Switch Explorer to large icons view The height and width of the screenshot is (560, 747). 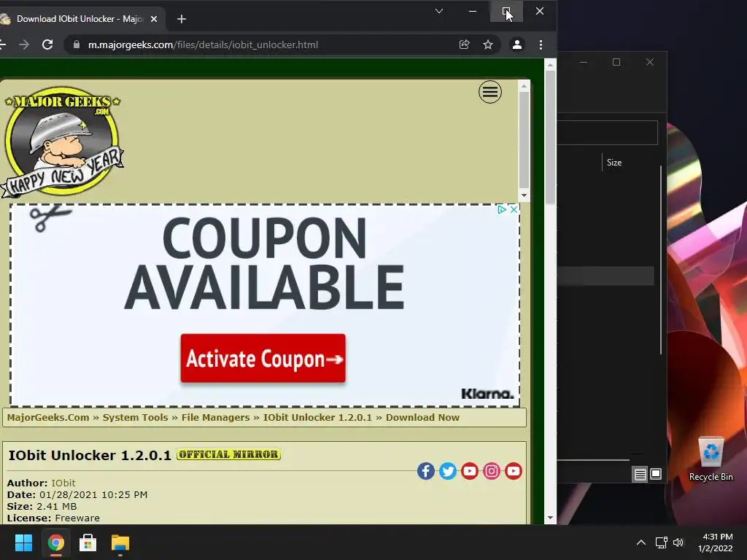pos(656,474)
